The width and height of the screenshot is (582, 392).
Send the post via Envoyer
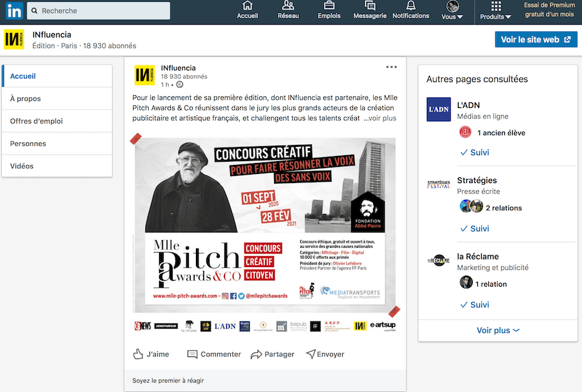tap(325, 354)
